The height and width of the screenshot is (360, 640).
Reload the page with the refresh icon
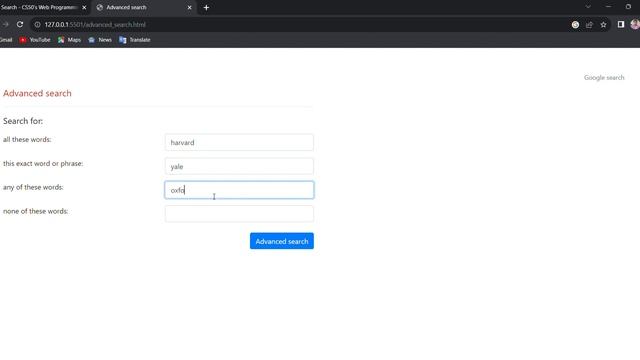pos(20,24)
